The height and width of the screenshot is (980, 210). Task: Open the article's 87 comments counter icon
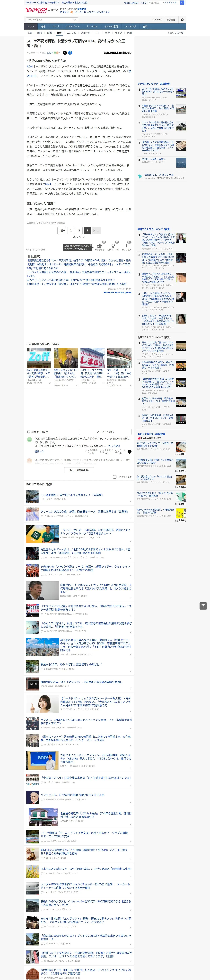click(50, 53)
